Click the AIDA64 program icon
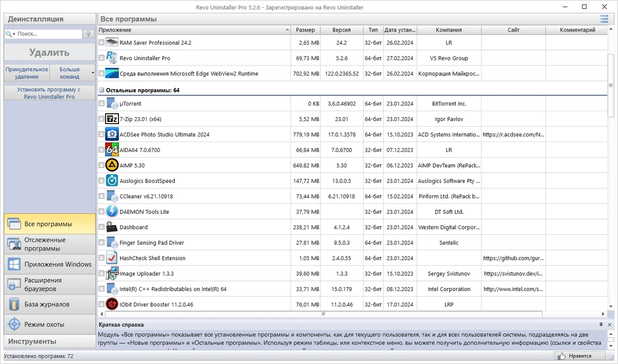Screen dimensions: 618x364 pos(112,150)
